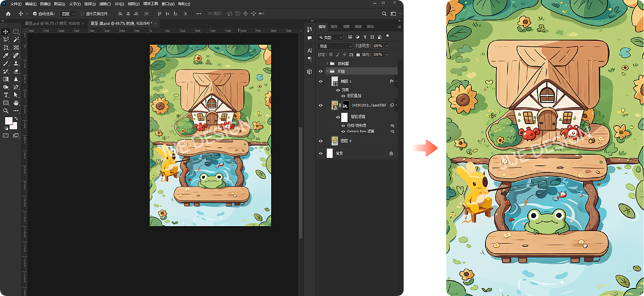644x296 pixels.
Task: Hide the 钓鱼 group eye icon
Action: pyautogui.click(x=320, y=71)
